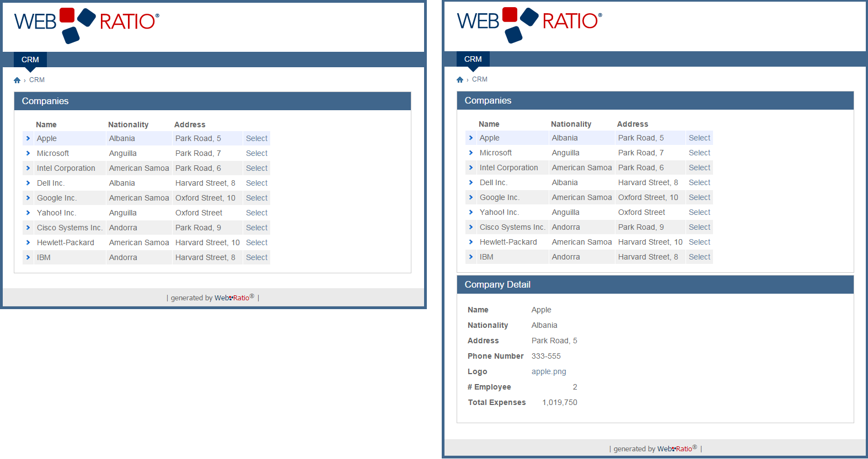Select Cisco Systems Inc. in right window
868x459 pixels.
pos(699,227)
